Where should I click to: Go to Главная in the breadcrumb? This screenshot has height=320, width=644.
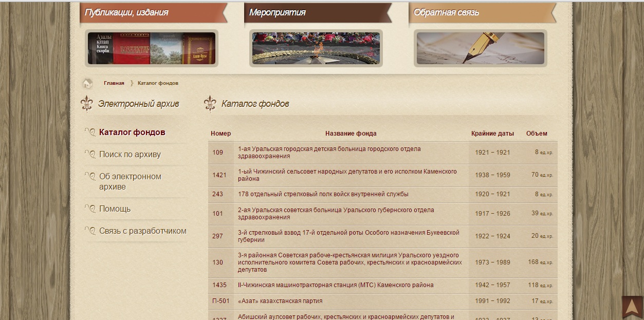[x=114, y=83]
